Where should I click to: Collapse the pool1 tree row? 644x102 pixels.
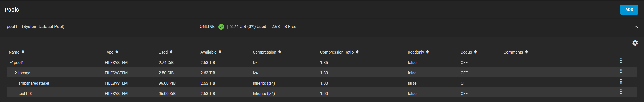point(11,62)
